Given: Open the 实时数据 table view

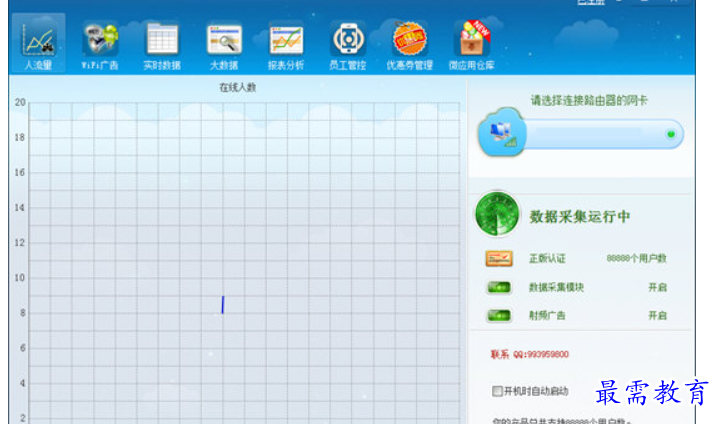Looking at the screenshot, I should point(162,45).
